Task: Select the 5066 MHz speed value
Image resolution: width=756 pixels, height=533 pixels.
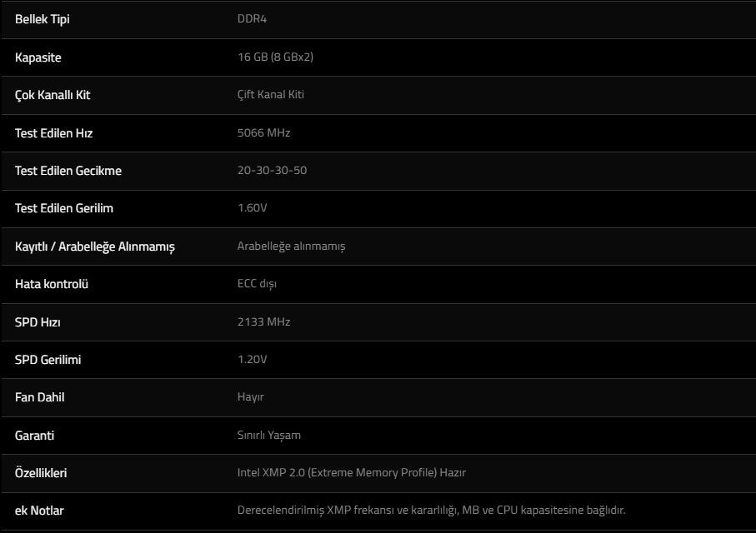Action: (263, 133)
